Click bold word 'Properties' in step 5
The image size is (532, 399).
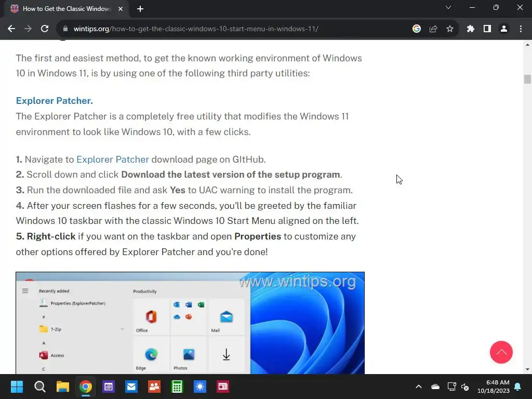[258, 236]
